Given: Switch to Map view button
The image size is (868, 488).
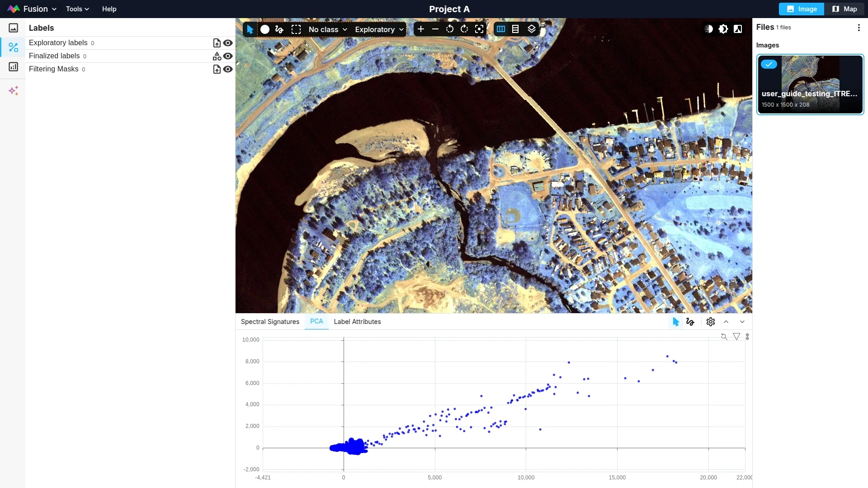Looking at the screenshot, I should point(844,9).
